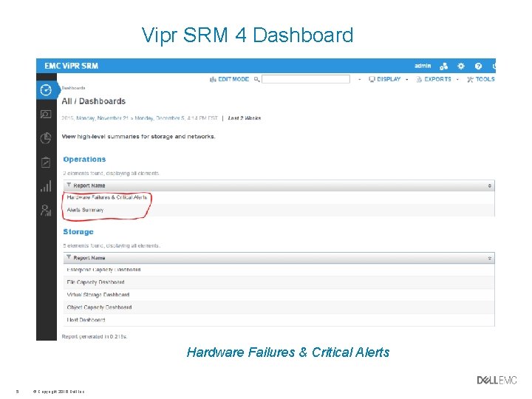Open the Host Dashboard report
532x399 pixels.
(86, 320)
